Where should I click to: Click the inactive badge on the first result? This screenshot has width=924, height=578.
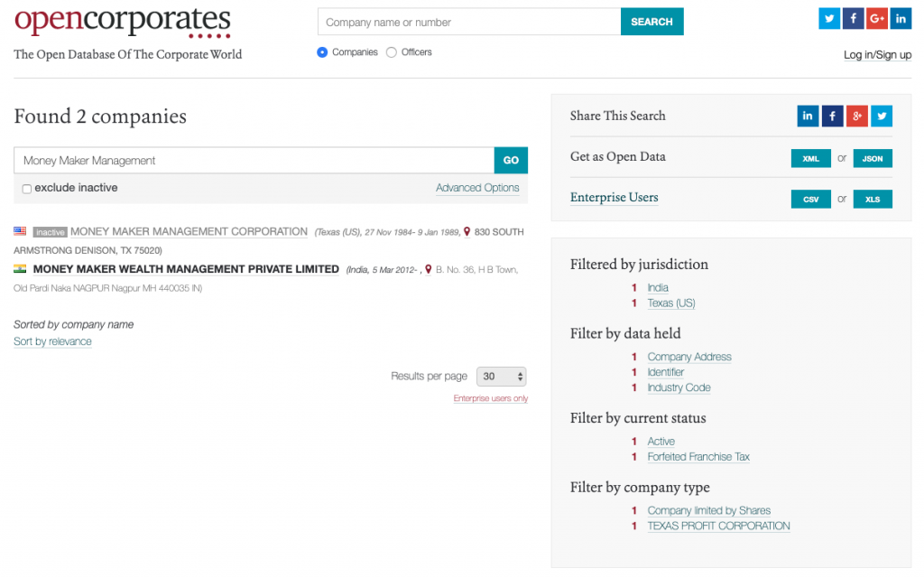pos(51,232)
